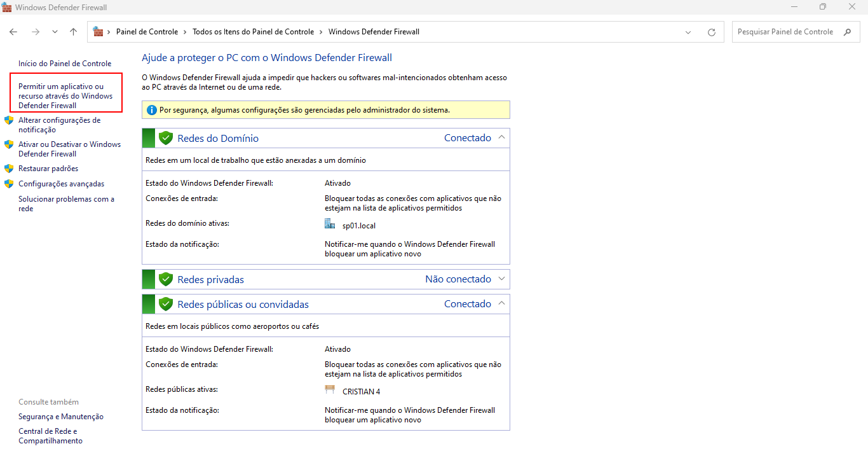
Task: Go back with the left arrow button
Action: coord(13,32)
